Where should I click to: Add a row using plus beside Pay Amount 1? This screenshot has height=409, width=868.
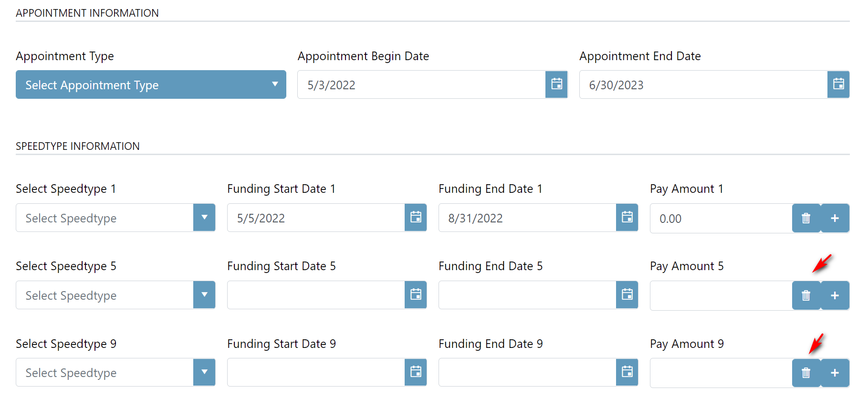[835, 218]
